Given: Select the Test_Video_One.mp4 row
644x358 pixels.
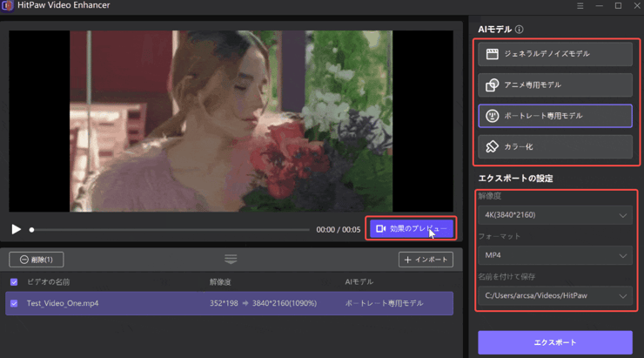Looking at the screenshot, I should tap(174, 303).
